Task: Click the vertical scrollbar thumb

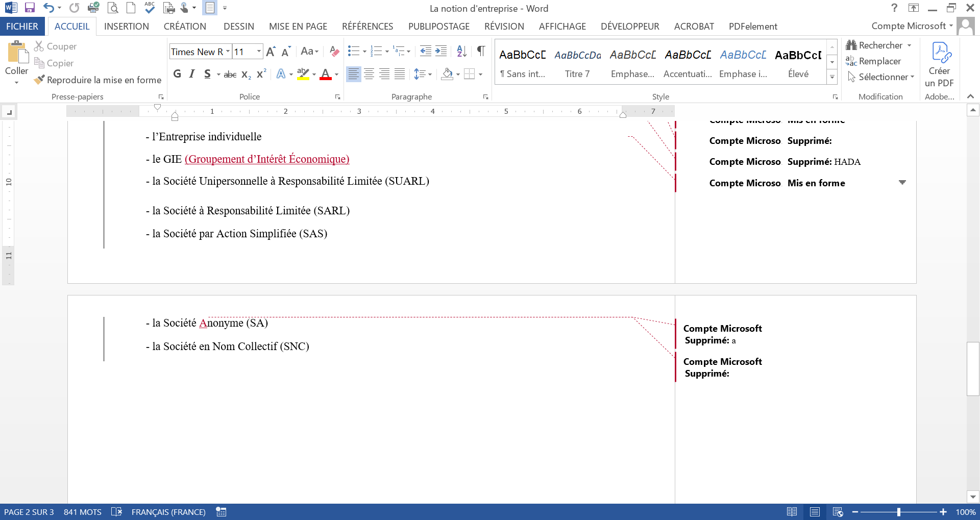Action: [973, 368]
